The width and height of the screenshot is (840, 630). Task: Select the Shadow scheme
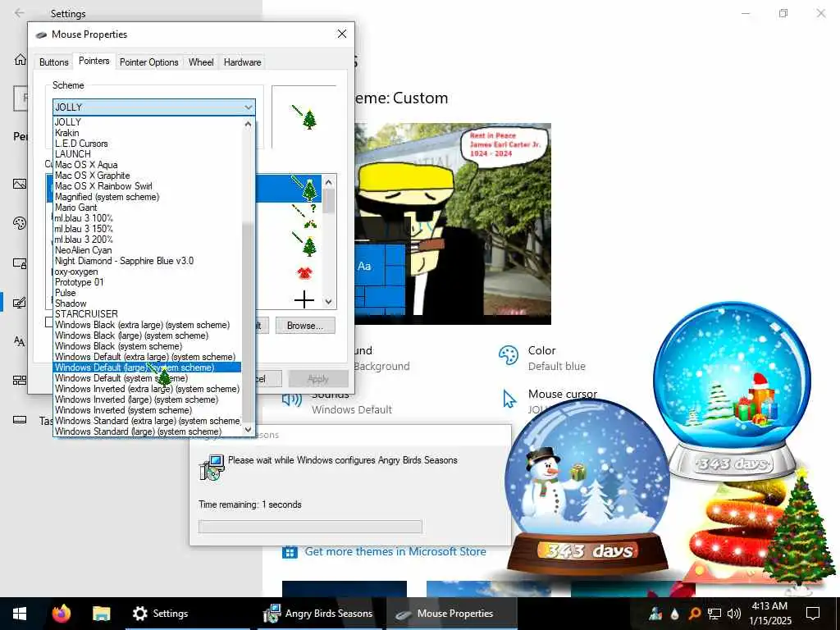click(148, 304)
